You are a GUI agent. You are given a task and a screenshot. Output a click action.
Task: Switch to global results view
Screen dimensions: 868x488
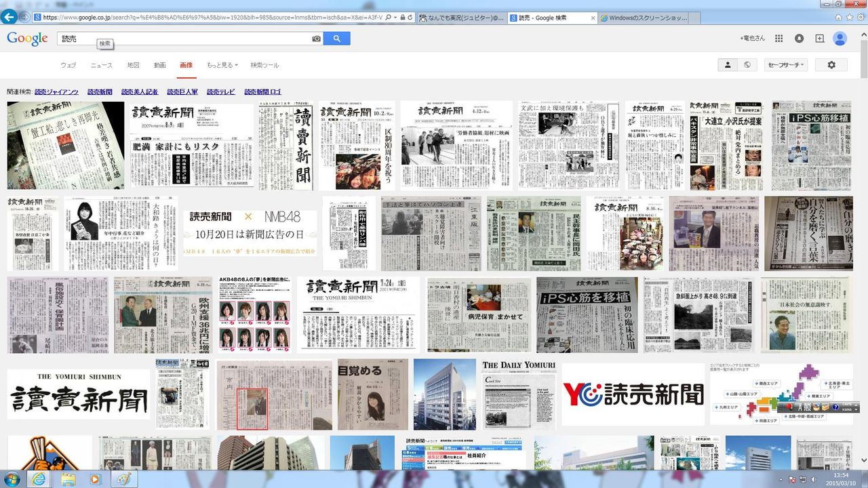[x=747, y=65]
